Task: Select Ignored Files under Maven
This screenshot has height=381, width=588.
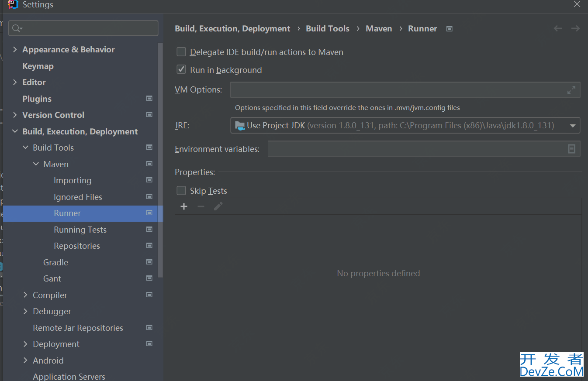Action: point(78,197)
